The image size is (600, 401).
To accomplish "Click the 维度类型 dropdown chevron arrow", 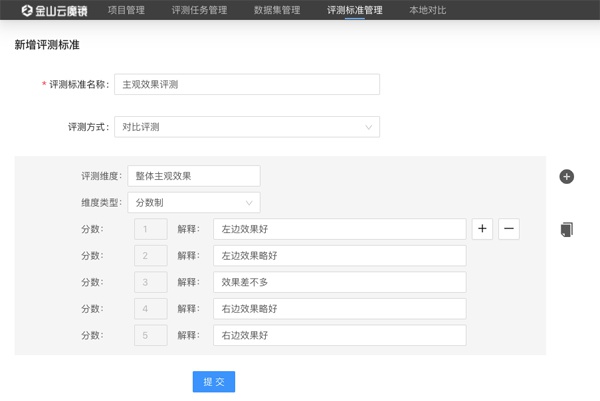I will pos(249,203).
